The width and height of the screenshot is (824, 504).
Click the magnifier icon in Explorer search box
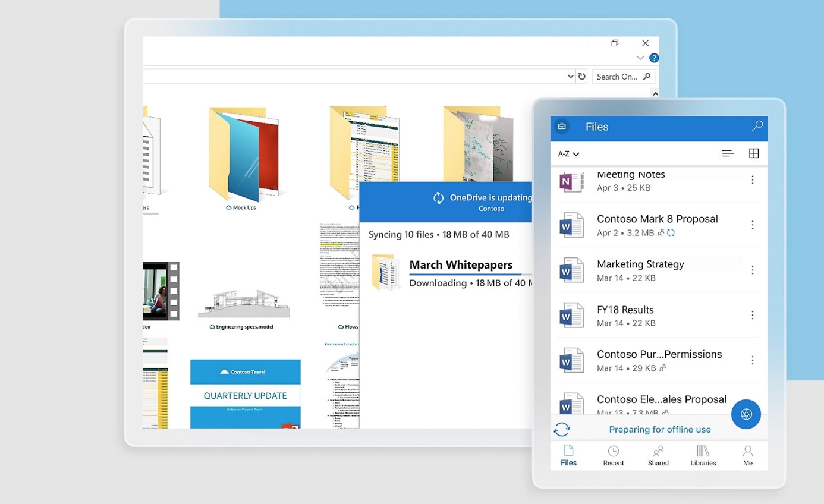tap(648, 76)
